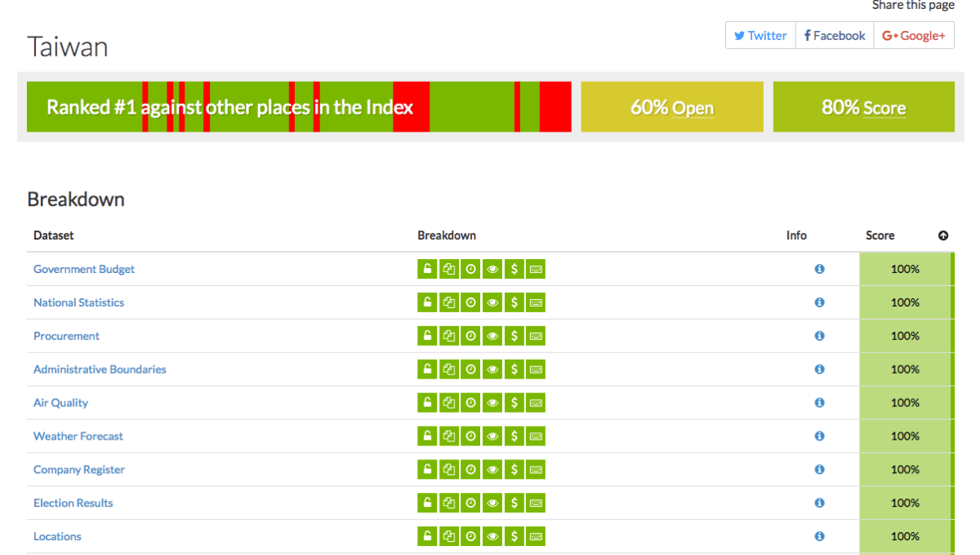980x555 pixels.
Task: Click the 80% Score indicator box
Action: 864,106
